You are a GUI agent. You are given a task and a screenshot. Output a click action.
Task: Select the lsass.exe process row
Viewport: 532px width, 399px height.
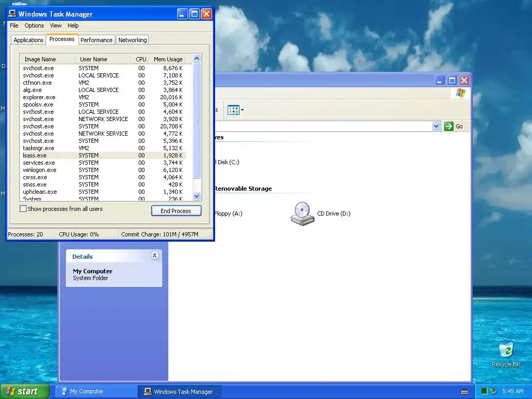[103, 155]
